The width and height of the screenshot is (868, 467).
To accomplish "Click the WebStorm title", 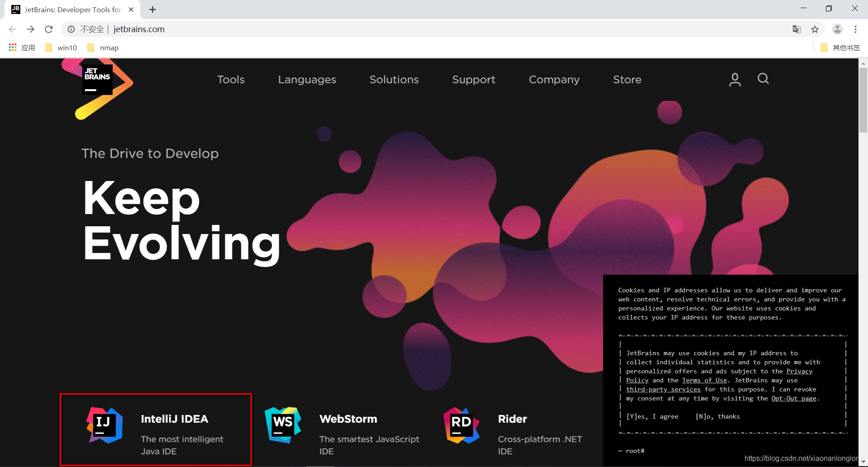I will tap(348, 419).
